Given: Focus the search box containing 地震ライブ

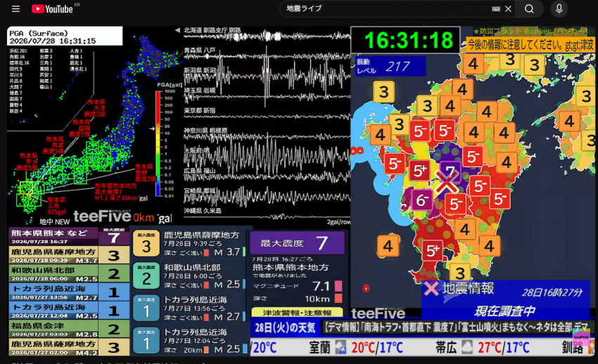Looking at the screenshot, I should pyautogui.click(x=386, y=8).
